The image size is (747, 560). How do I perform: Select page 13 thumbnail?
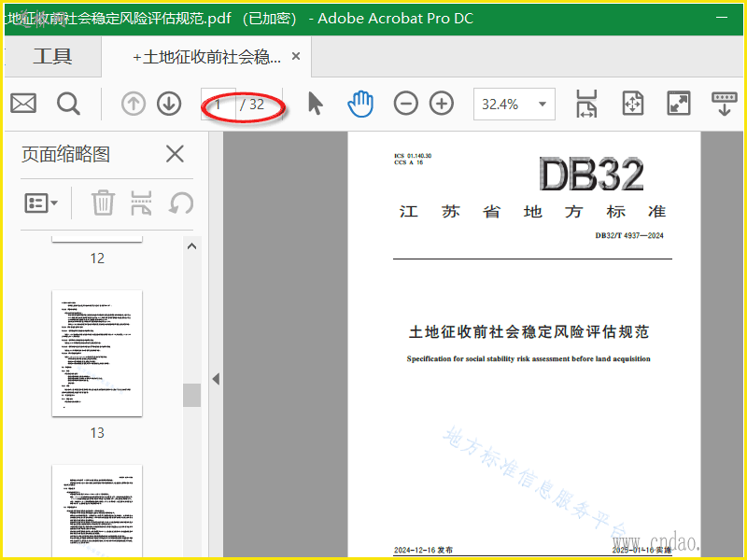pyautogui.click(x=97, y=354)
